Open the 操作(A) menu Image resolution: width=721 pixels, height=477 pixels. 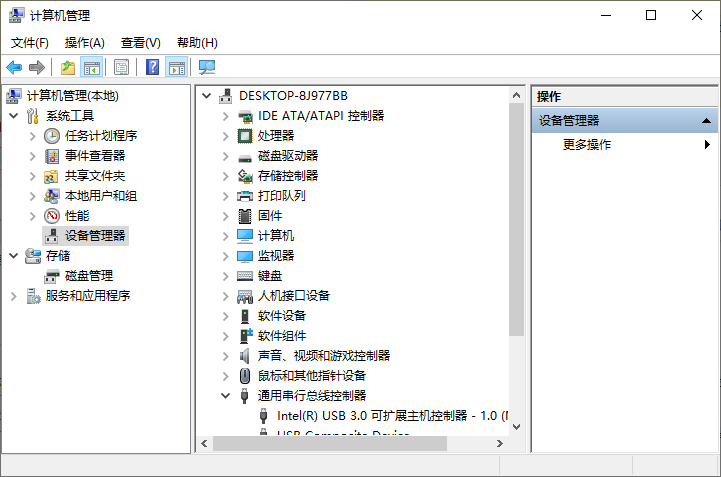pyautogui.click(x=85, y=43)
